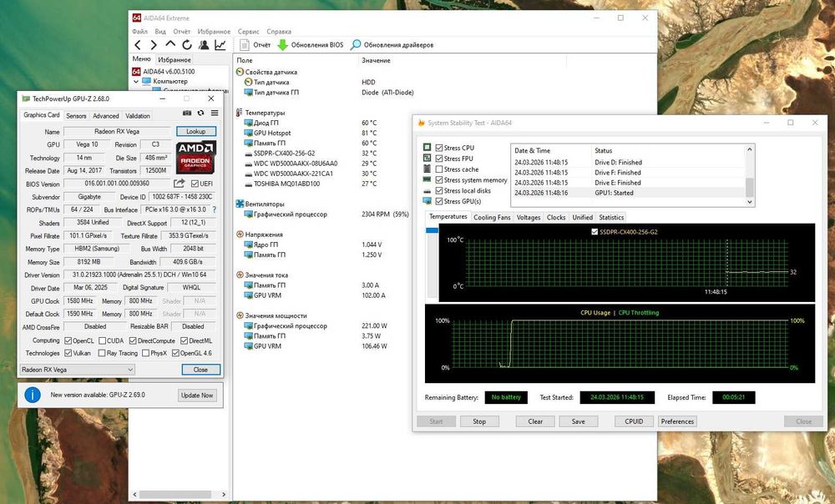Image resolution: width=835 pixels, height=504 pixels.
Task: Open the Cooling Fans tab
Action: pos(492,217)
